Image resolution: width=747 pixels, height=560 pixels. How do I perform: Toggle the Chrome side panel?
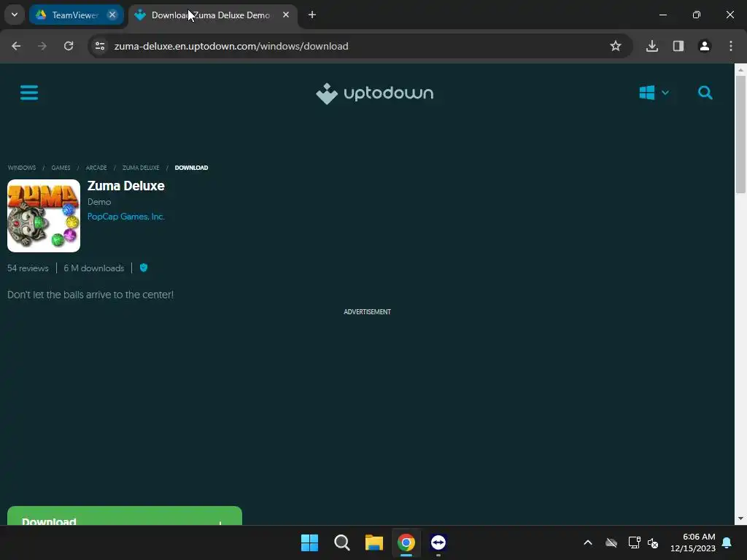pos(678,46)
